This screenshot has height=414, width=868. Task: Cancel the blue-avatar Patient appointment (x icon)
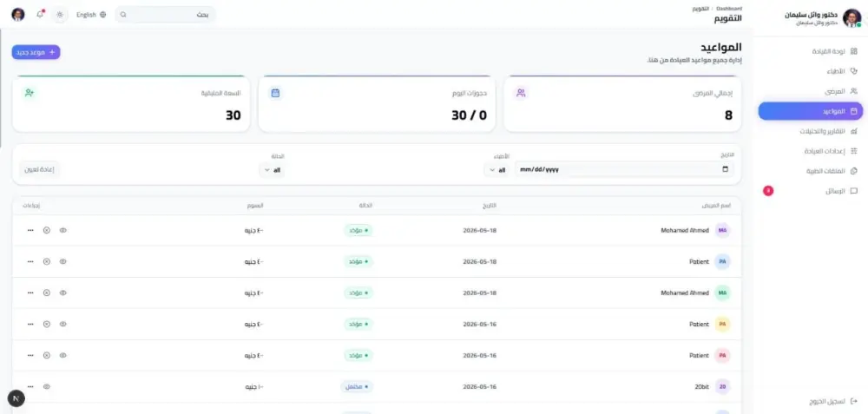[47, 261]
